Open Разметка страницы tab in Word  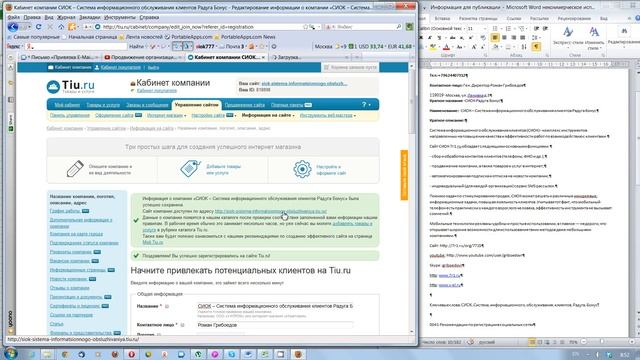tap(478, 18)
